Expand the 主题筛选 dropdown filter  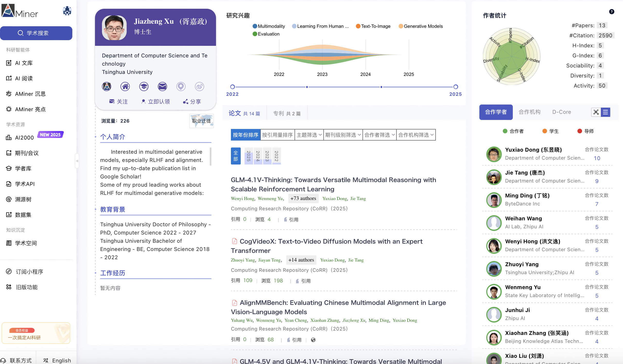[x=309, y=135]
